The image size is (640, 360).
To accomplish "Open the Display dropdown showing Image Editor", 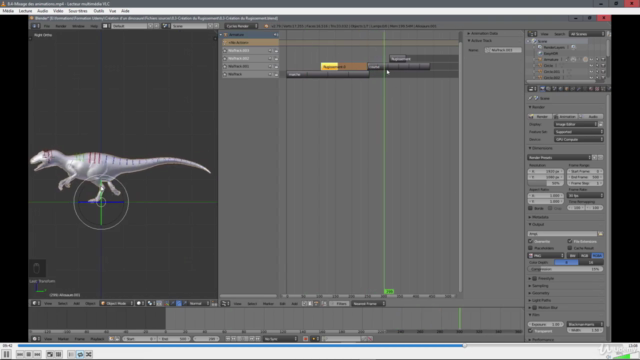I will [x=576, y=124].
